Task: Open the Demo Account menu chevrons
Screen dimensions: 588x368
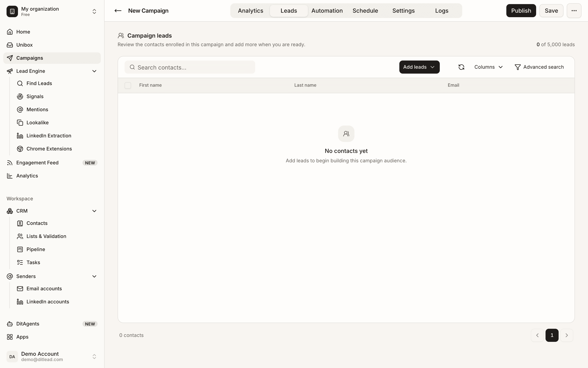Action: coord(94,357)
